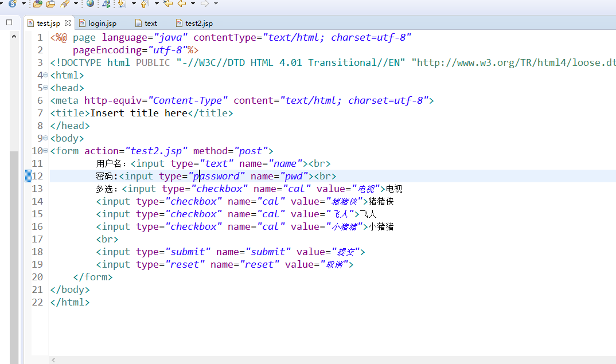Click the "Content-Type" value on line 6
The image size is (616, 364).
tap(188, 100)
